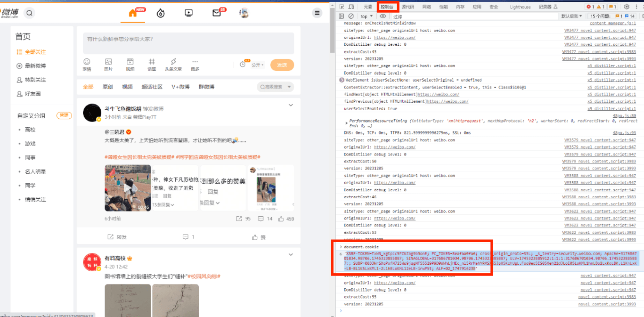Click the 管理 manage groups button
This screenshot has width=644, height=317.
[64, 116]
